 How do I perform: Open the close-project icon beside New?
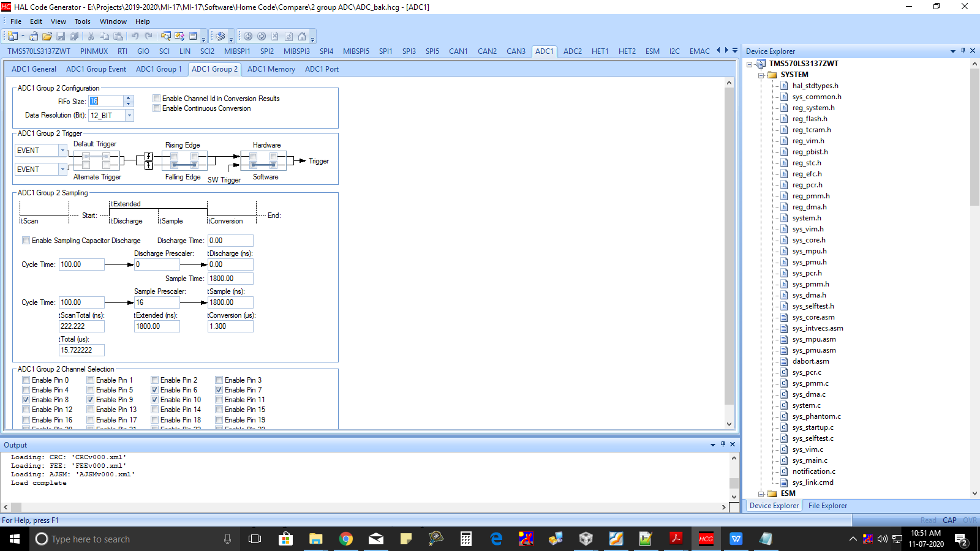click(34, 37)
